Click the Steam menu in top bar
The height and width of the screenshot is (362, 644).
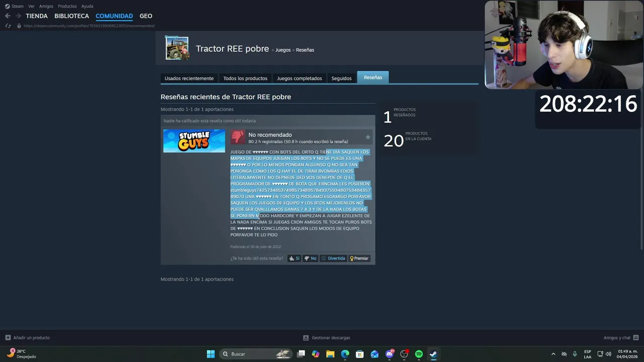click(14, 6)
